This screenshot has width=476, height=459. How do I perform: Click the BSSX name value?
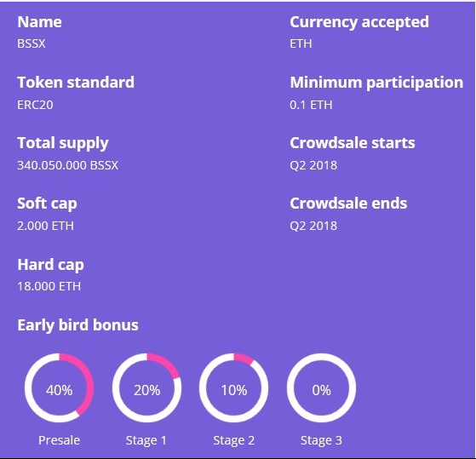[32, 43]
